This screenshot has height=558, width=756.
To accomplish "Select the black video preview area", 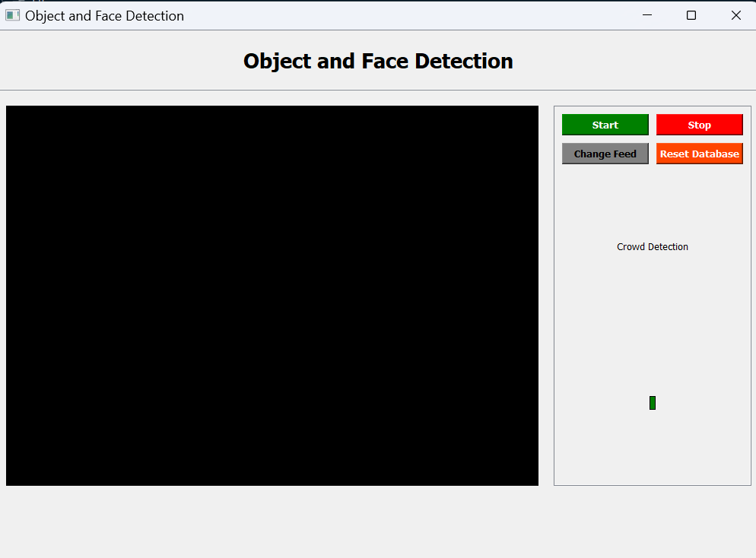I will pos(272,294).
